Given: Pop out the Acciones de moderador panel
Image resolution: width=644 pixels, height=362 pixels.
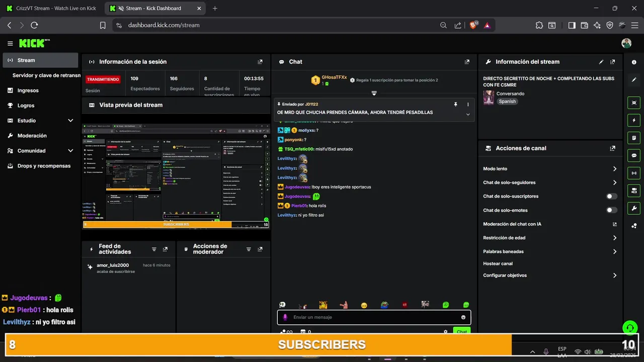Looking at the screenshot, I should (x=260, y=249).
